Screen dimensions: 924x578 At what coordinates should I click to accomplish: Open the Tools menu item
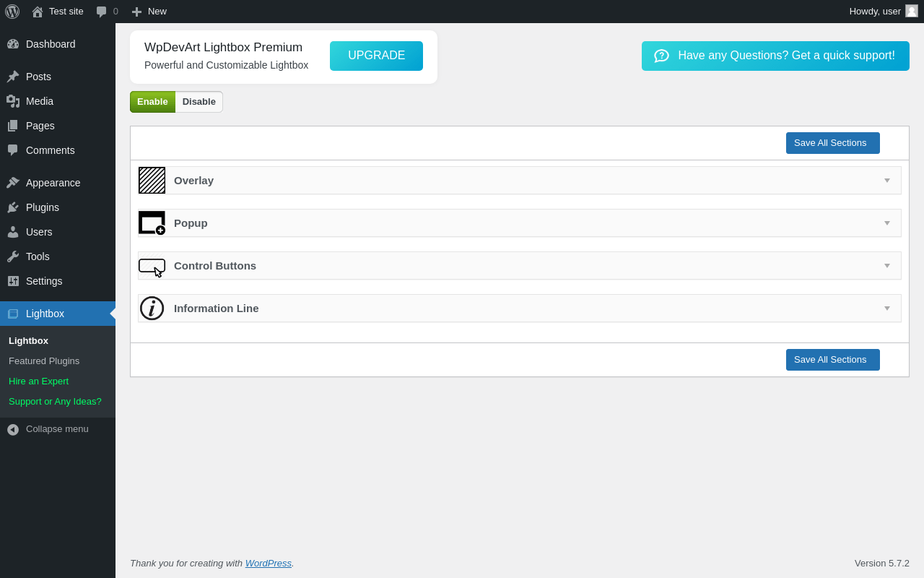[58, 256]
